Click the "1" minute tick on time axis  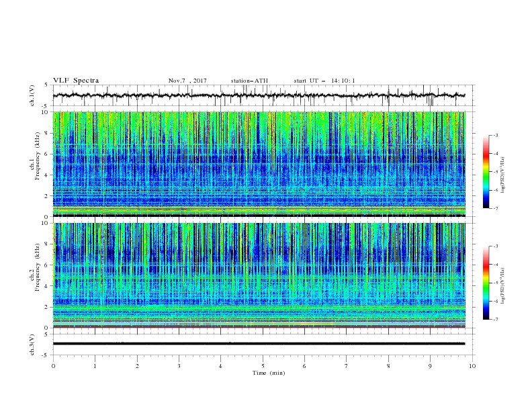95,366
